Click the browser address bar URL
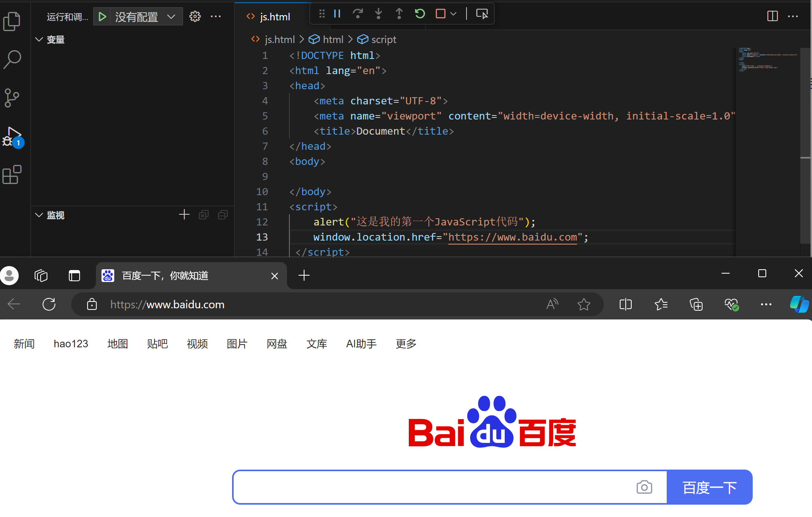 coord(167,305)
